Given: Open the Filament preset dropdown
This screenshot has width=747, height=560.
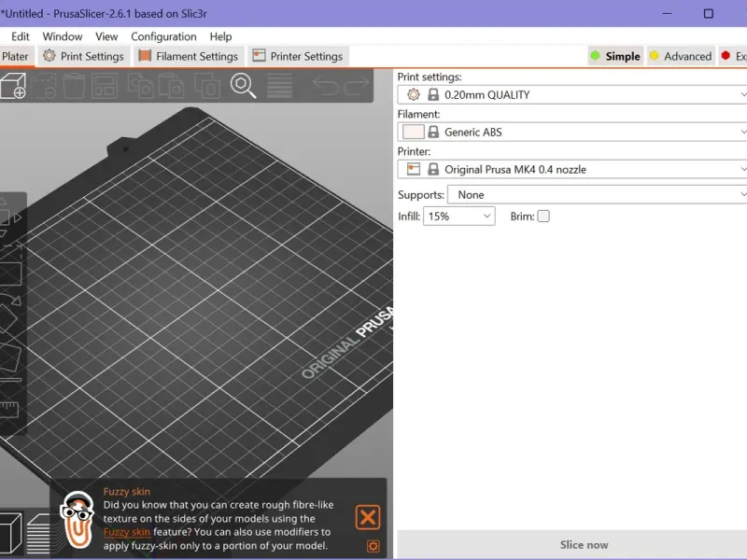Looking at the screenshot, I should tap(572, 132).
